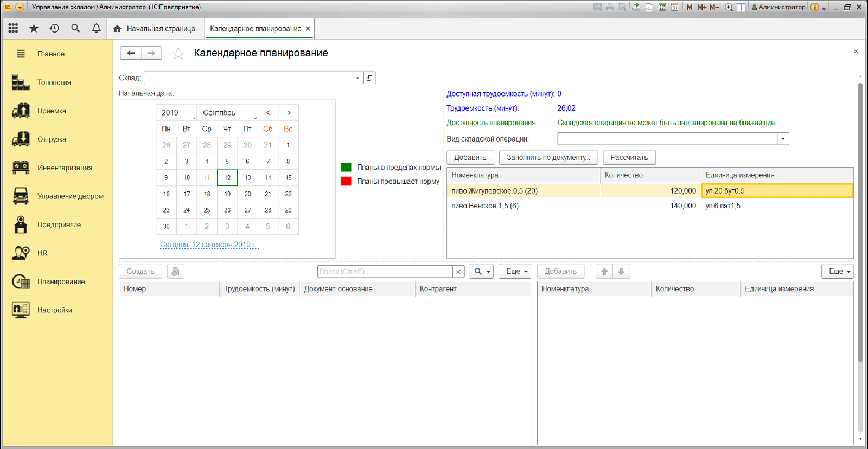This screenshot has width=868, height=449.
Task: Open calculator icon in title bar
Action: point(662,7)
